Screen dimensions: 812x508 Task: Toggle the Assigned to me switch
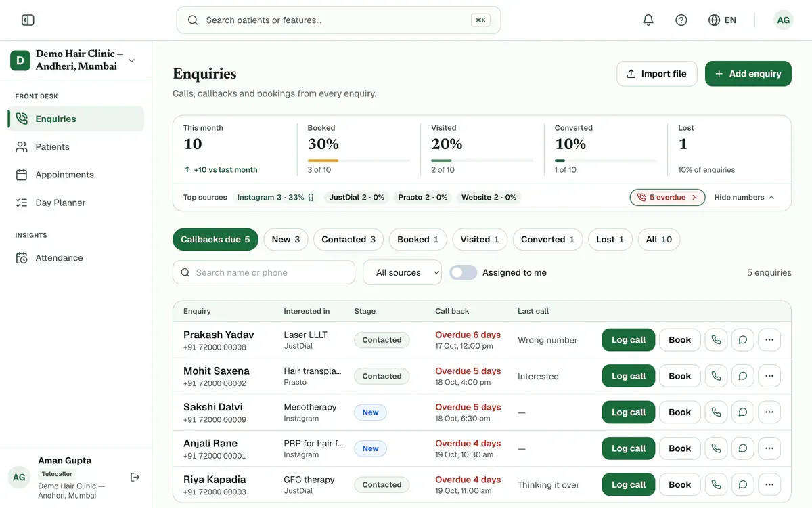464,272
